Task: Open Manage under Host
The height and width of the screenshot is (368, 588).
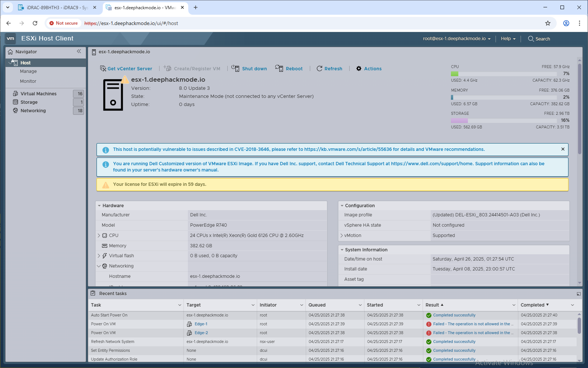Action: pyautogui.click(x=28, y=71)
